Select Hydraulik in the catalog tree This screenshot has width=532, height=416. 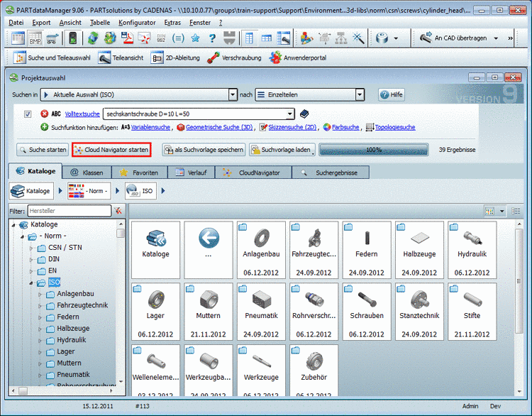coord(71,340)
